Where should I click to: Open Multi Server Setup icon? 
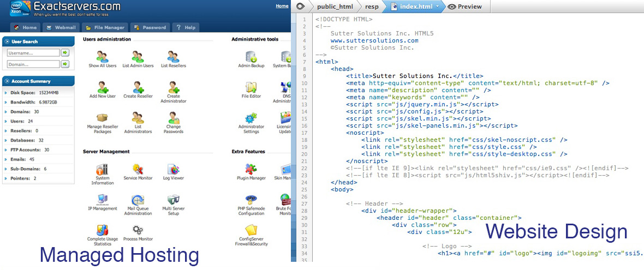174,200
